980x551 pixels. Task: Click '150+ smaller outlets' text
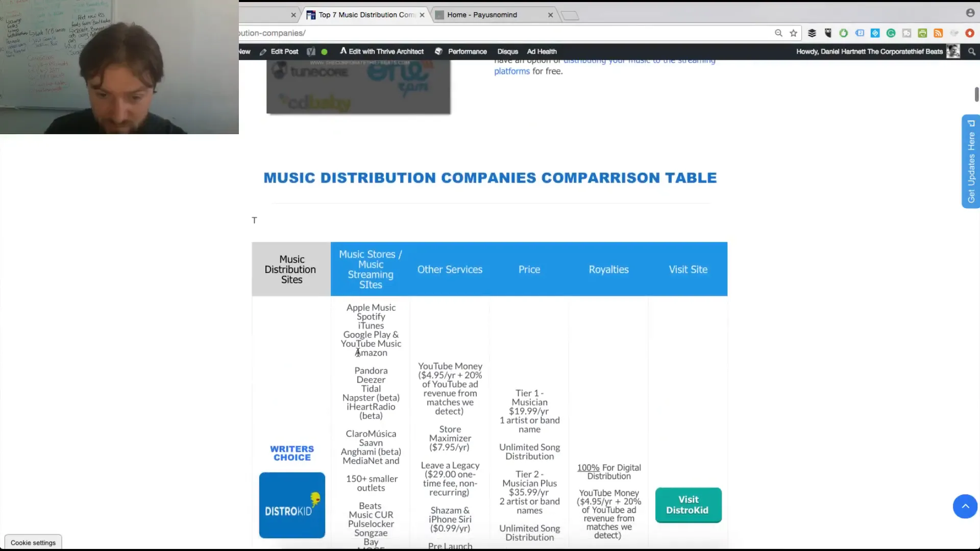[x=372, y=483]
